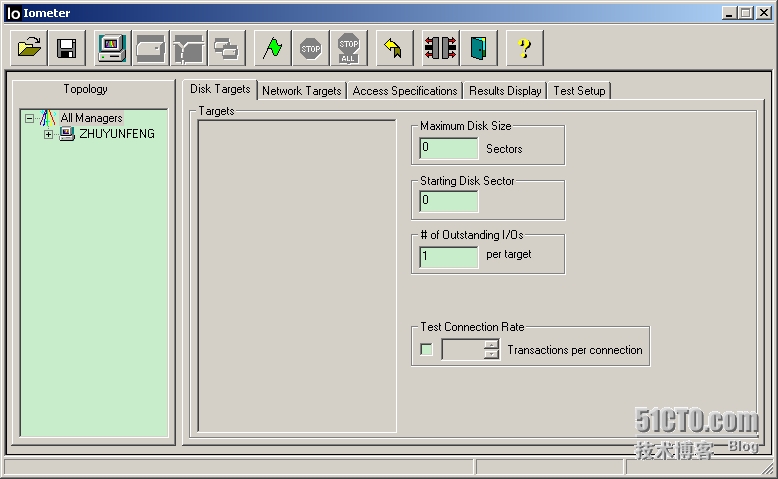Enable the Test Connection Rate checkbox
This screenshot has height=479, width=778.
pos(426,349)
